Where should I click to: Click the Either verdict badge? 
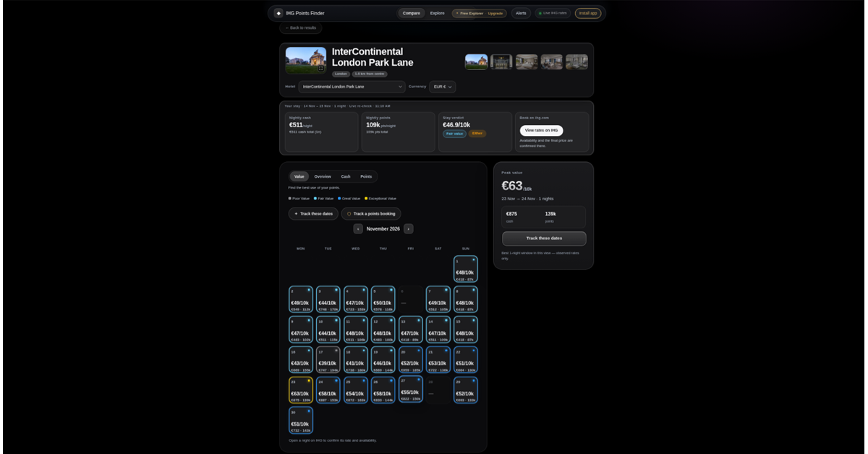[x=477, y=134]
